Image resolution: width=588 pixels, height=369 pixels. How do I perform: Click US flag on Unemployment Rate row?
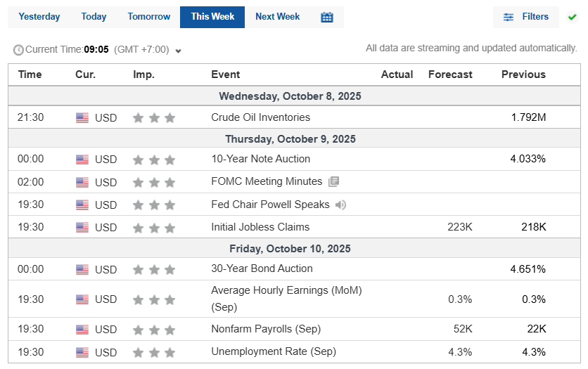coord(82,352)
